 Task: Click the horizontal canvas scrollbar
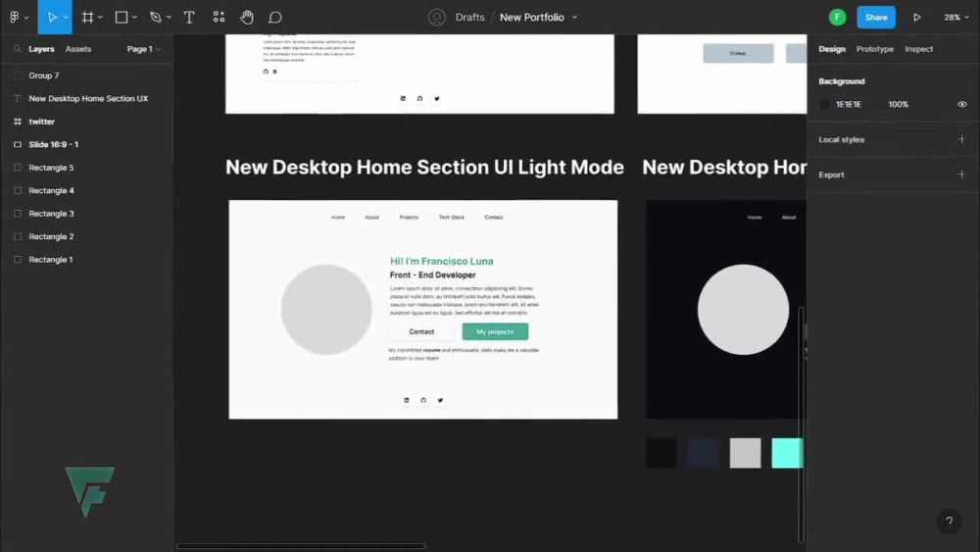[x=301, y=546]
